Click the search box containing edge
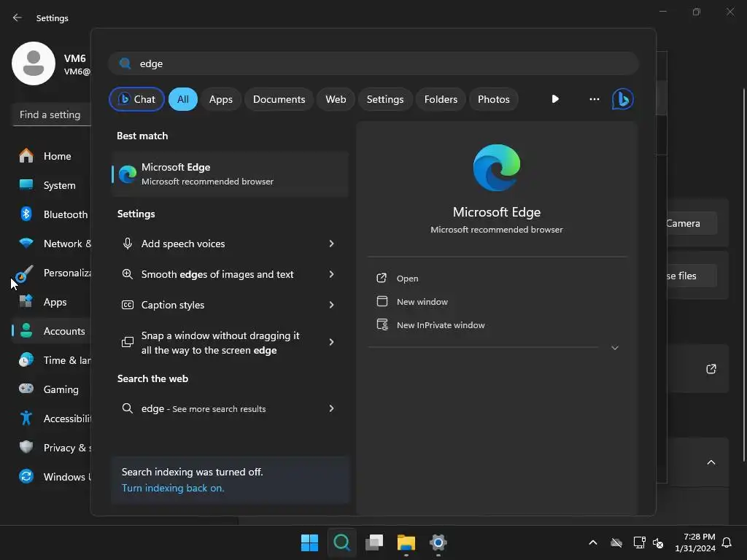Viewport: 747px width, 560px height. point(373,63)
